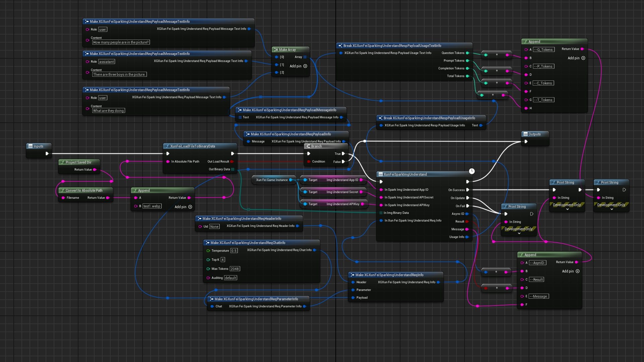Click Add pin icon on Q_Tokens Append node

(x=583, y=58)
